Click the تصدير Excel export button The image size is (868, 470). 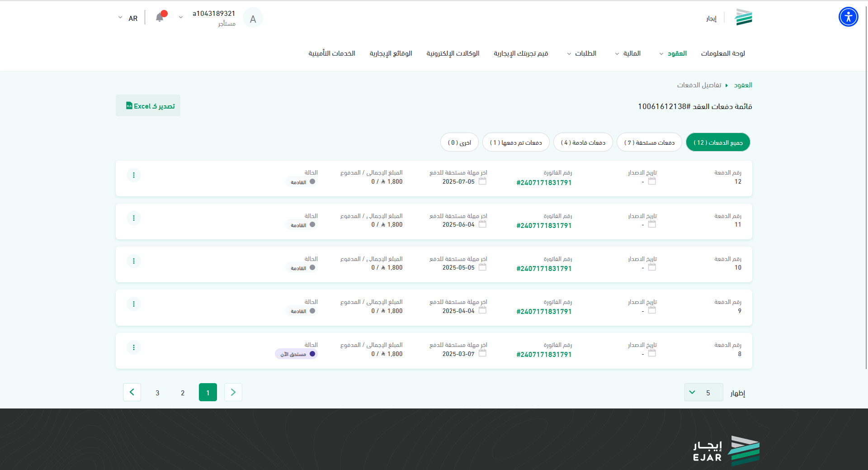[148, 106]
